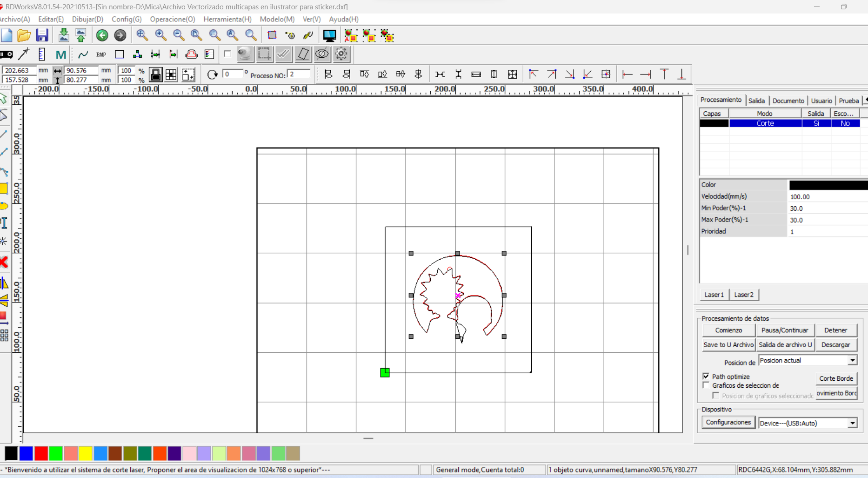Open the Editar menu
868x478 pixels.
point(51,19)
